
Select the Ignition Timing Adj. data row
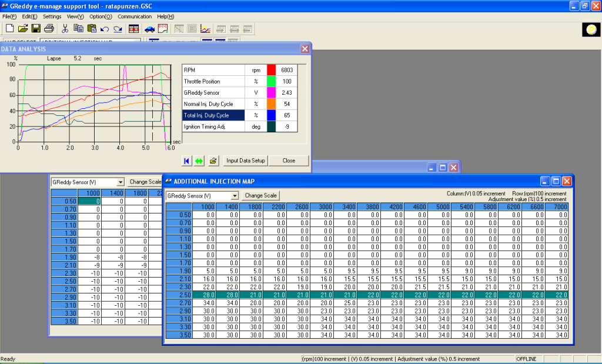(240, 126)
